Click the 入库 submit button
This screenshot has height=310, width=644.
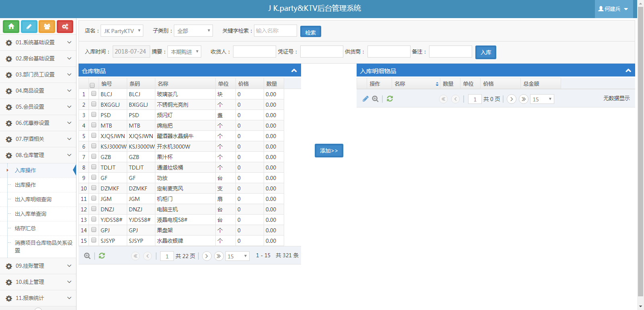[485, 52]
